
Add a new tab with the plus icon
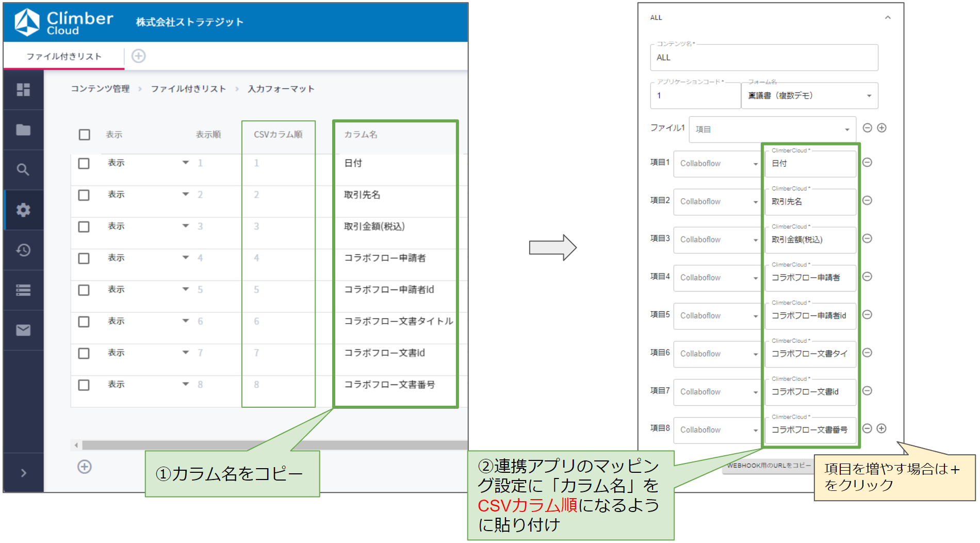(138, 56)
